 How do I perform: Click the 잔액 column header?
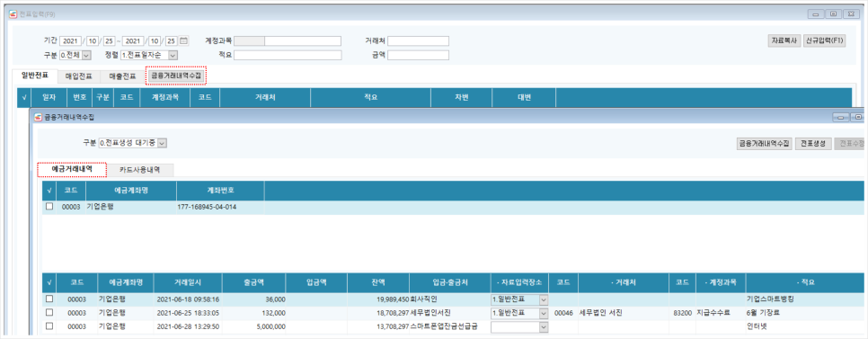point(378,282)
